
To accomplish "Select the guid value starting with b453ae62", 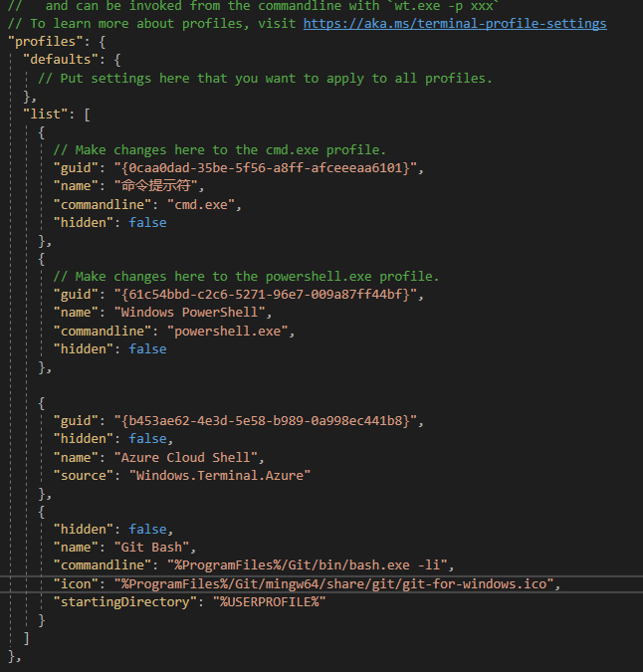I will tap(265, 421).
